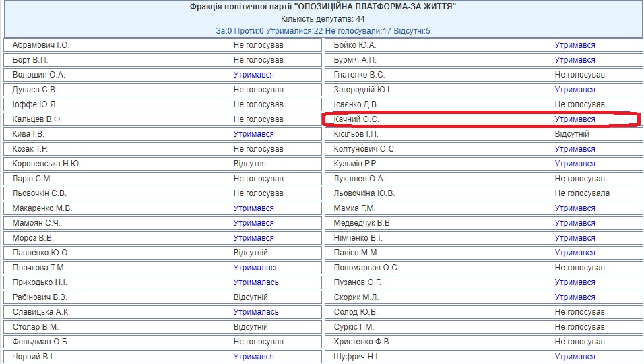The height and width of the screenshot is (364, 644).
Task: Click 'Утримався' vote of Качний О.С.
Action: click(575, 119)
